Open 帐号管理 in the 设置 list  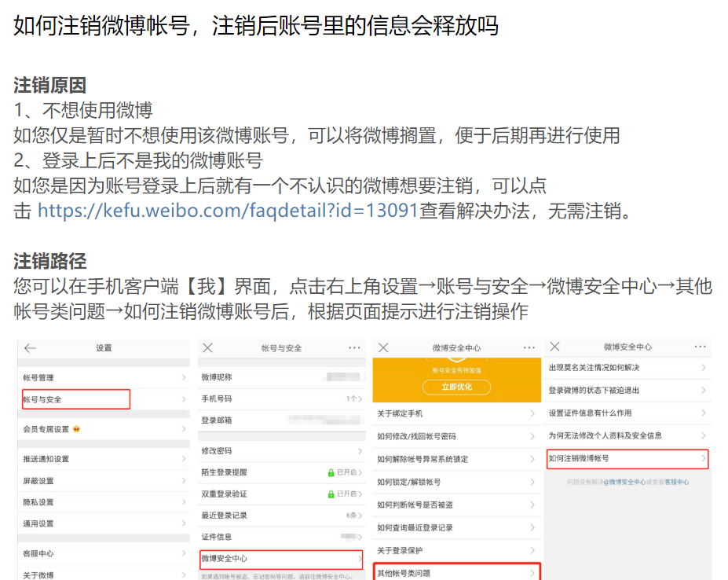pos(104,377)
